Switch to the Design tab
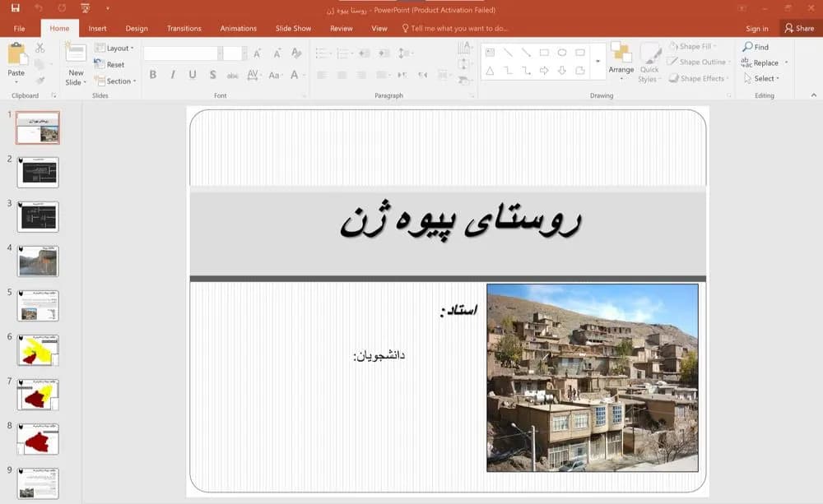The height and width of the screenshot is (504, 823). (x=137, y=28)
